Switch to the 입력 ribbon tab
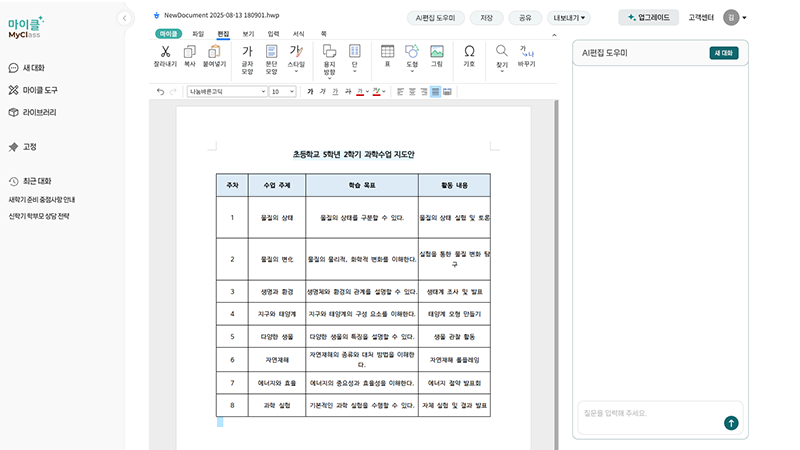This screenshot has height=450, width=800. (274, 33)
